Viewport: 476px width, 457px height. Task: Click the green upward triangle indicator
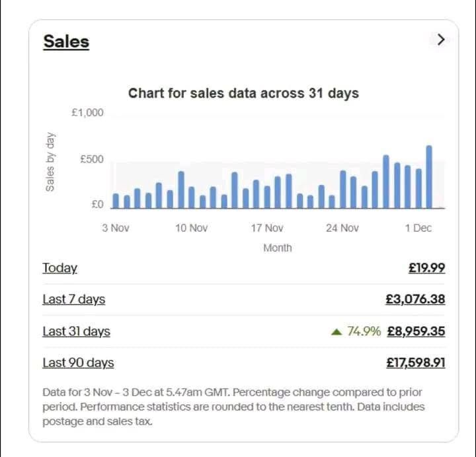337,332
